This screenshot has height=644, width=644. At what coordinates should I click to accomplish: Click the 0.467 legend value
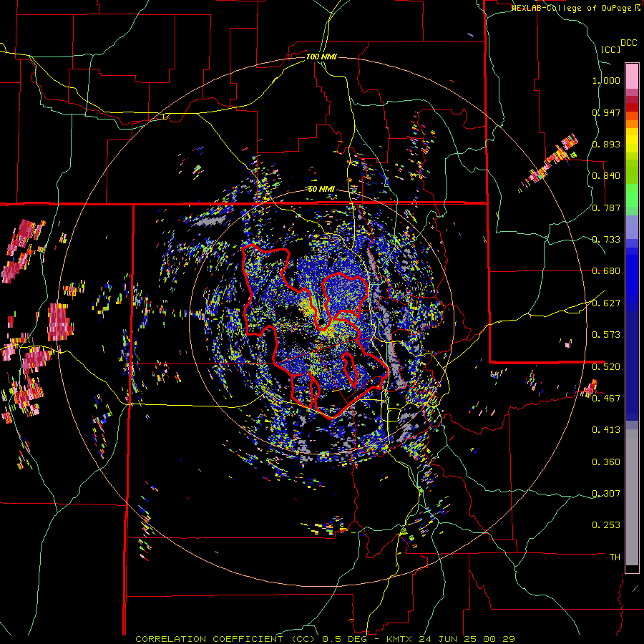coord(606,398)
